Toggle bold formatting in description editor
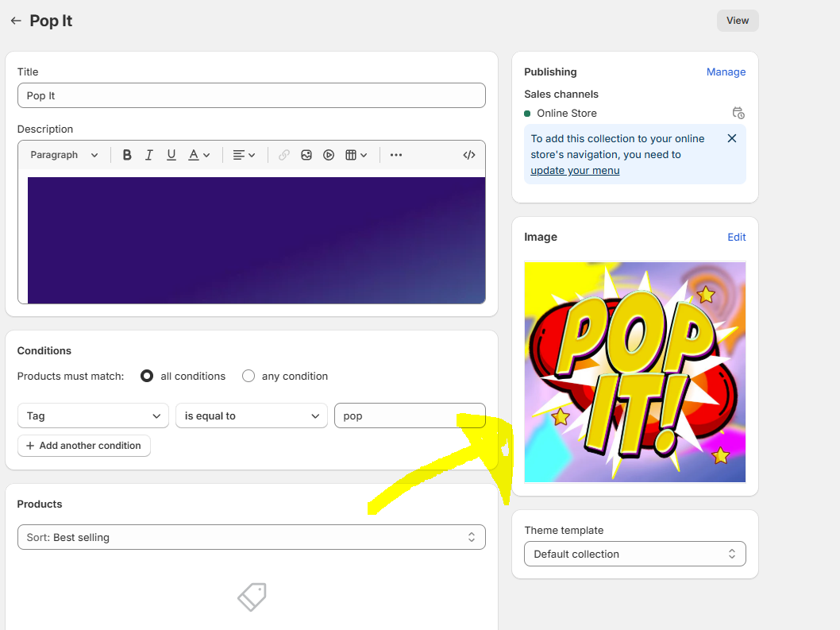Screen dimensions: 840x630 [x=127, y=155]
